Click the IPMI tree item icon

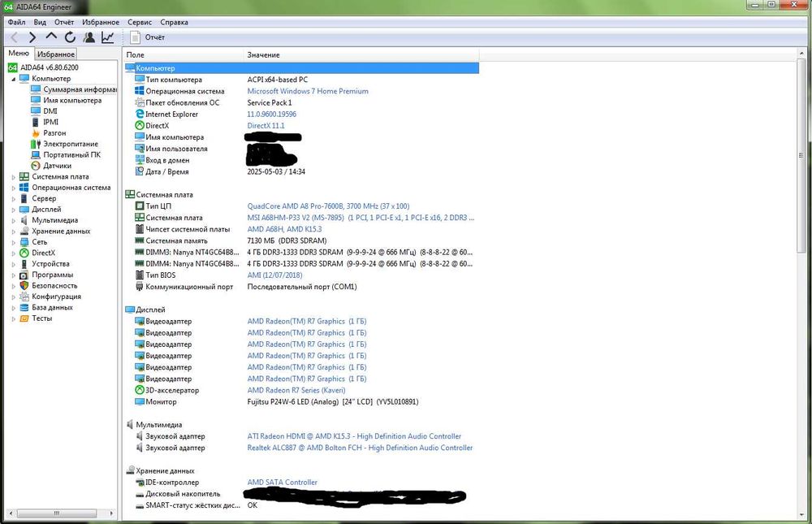pos(35,122)
